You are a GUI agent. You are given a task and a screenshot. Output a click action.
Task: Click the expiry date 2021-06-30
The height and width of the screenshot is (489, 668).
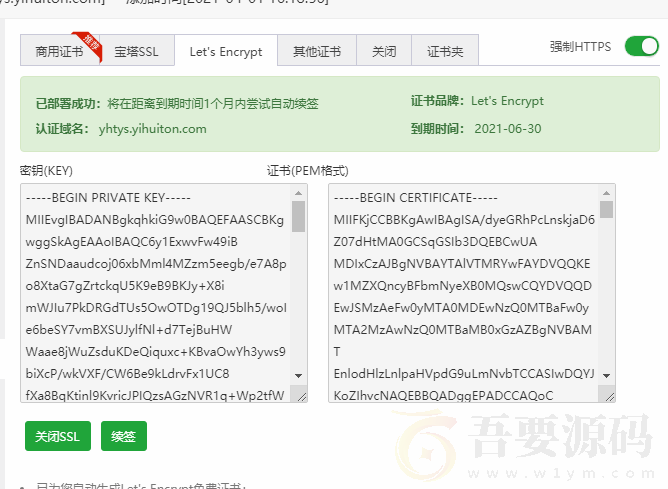508,129
